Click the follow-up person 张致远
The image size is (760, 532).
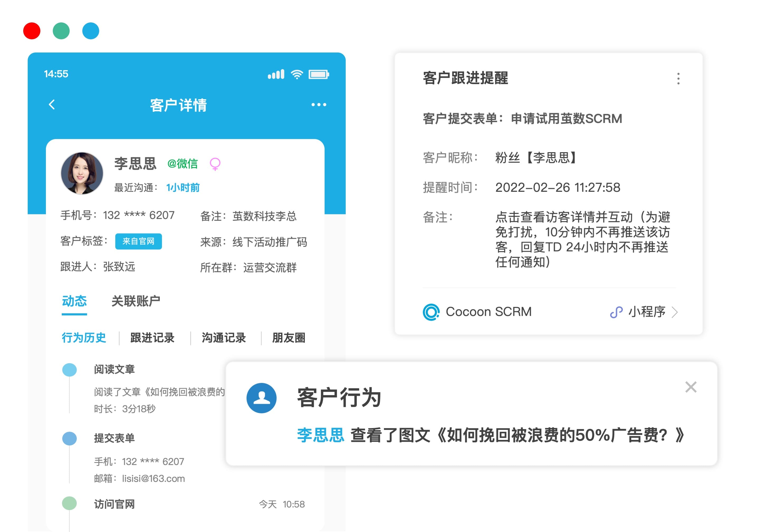click(119, 267)
